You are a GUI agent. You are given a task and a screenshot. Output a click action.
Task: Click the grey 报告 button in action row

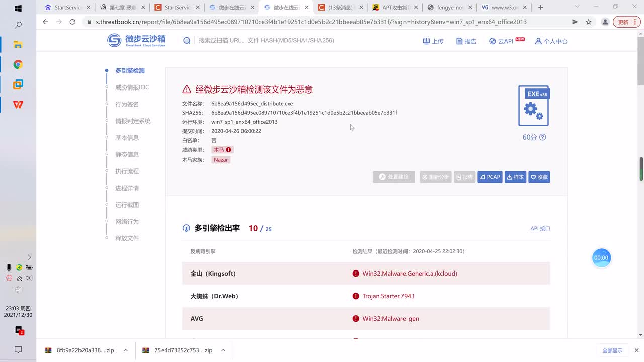464,177
